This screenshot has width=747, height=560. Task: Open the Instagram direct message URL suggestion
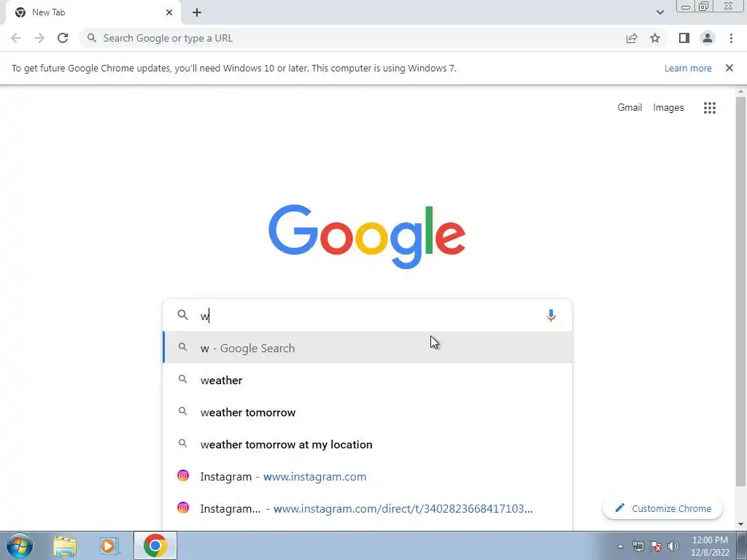coord(368,508)
